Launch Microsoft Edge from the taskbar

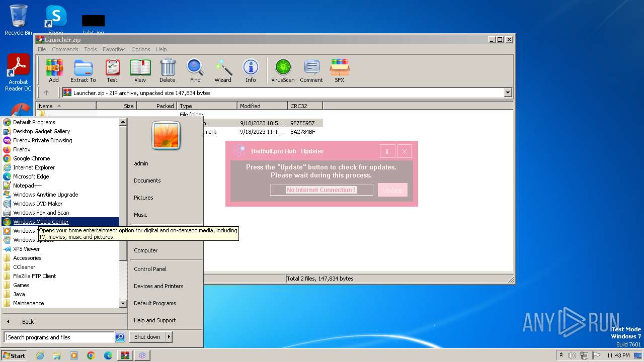point(108,355)
